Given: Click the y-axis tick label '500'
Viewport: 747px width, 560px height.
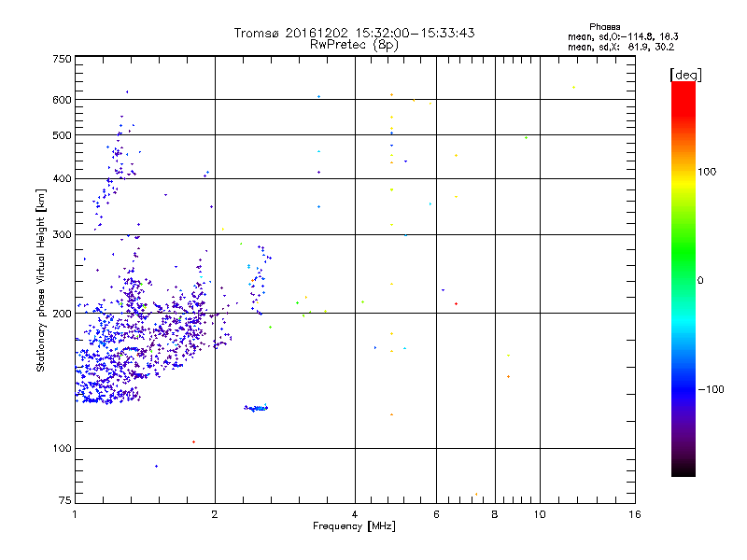Looking at the screenshot, I should click(x=62, y=135).
